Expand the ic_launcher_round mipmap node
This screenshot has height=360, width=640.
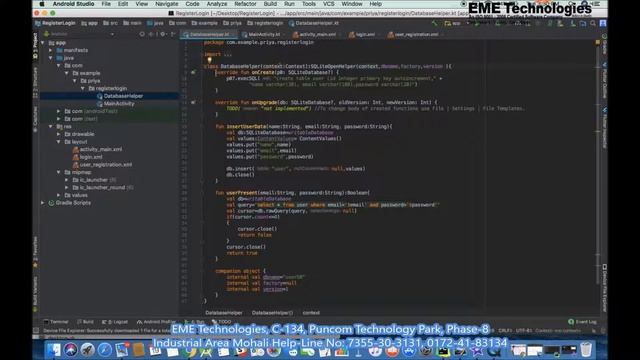[x=67, y=187]
